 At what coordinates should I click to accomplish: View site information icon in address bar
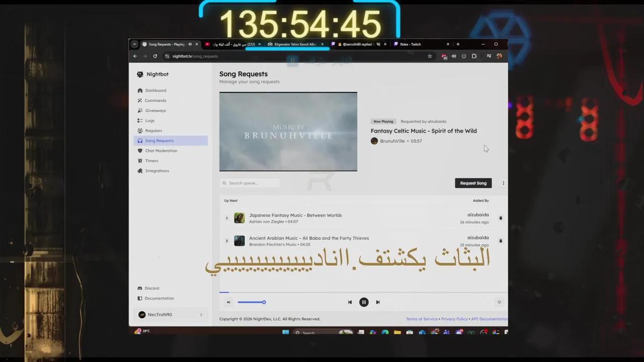tap(167, 56)
